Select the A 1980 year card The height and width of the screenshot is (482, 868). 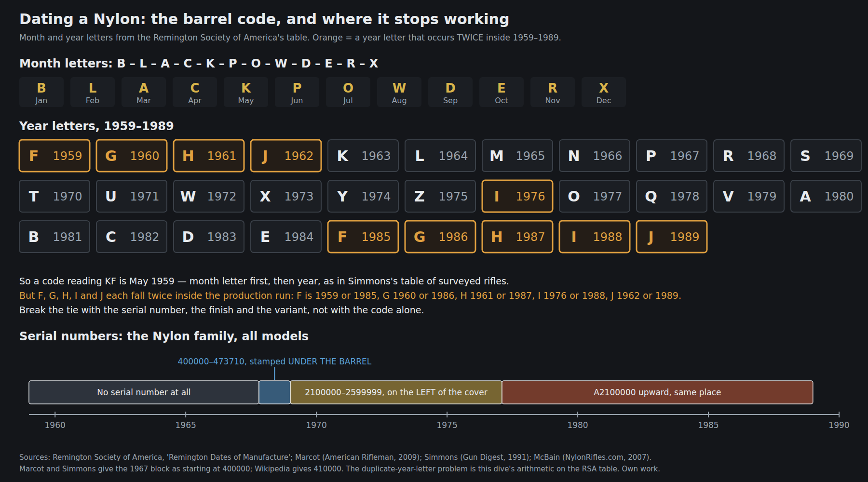coord(826,196)
